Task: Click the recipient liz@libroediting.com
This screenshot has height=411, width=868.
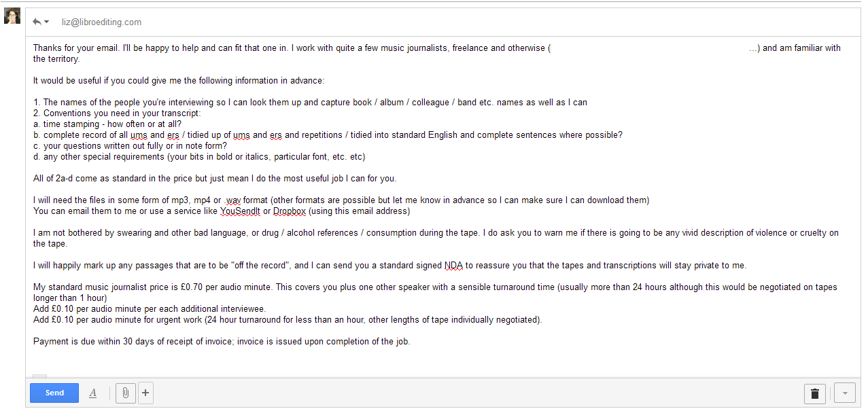Action: 102,22
